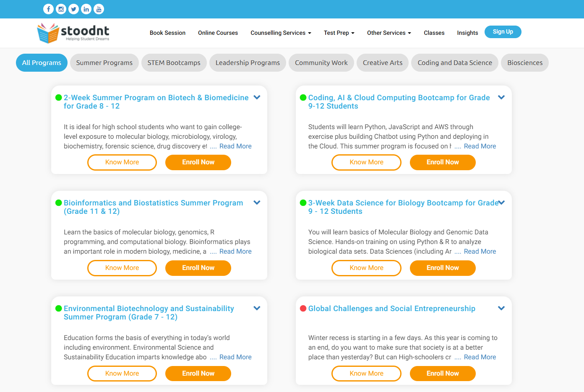Screen dimensions: 584x392
Task: Select the STEM Bootcamps filter tab
Action: (x=174, y=62)
